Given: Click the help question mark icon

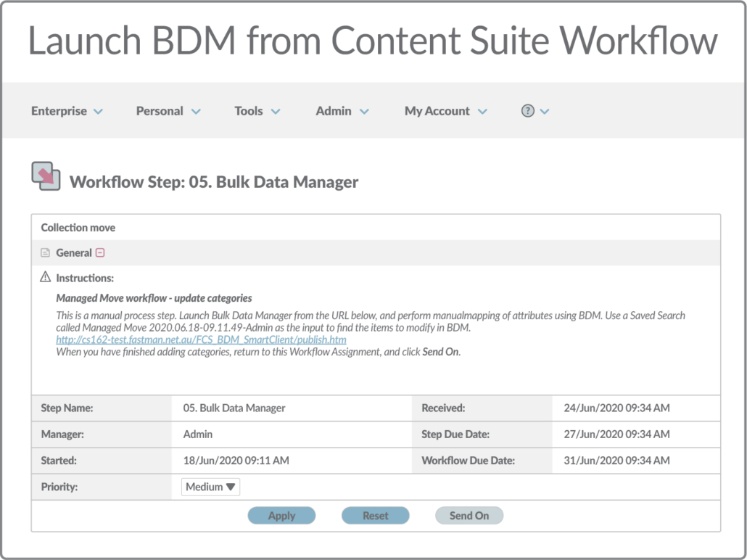Looking at the screenshot, I should (527, 111).
